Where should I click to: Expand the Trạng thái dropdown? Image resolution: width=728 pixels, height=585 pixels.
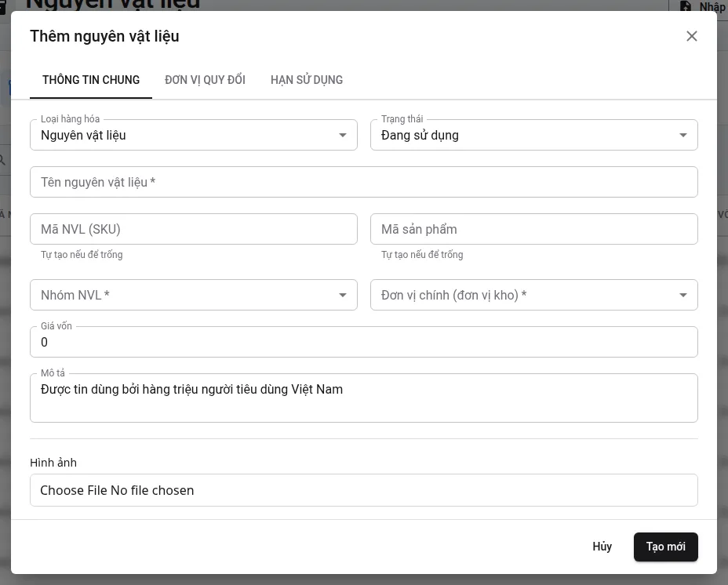(x=534, y=135)
